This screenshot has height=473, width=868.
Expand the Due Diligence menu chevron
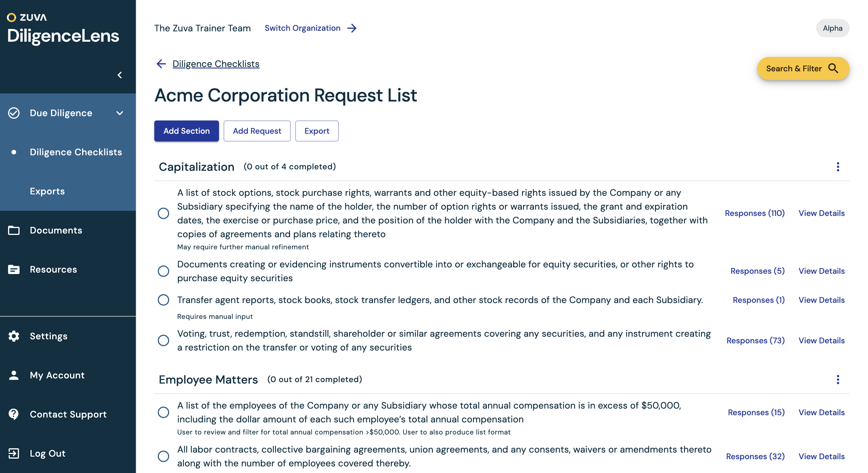[x=120, y=113]
